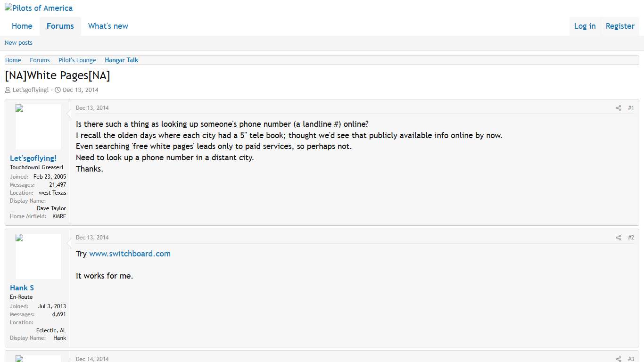644x362 pixels.
Task: Click thread author Let'sgoflying! under title
Action: pyautogui.click(x=31, y=90)
